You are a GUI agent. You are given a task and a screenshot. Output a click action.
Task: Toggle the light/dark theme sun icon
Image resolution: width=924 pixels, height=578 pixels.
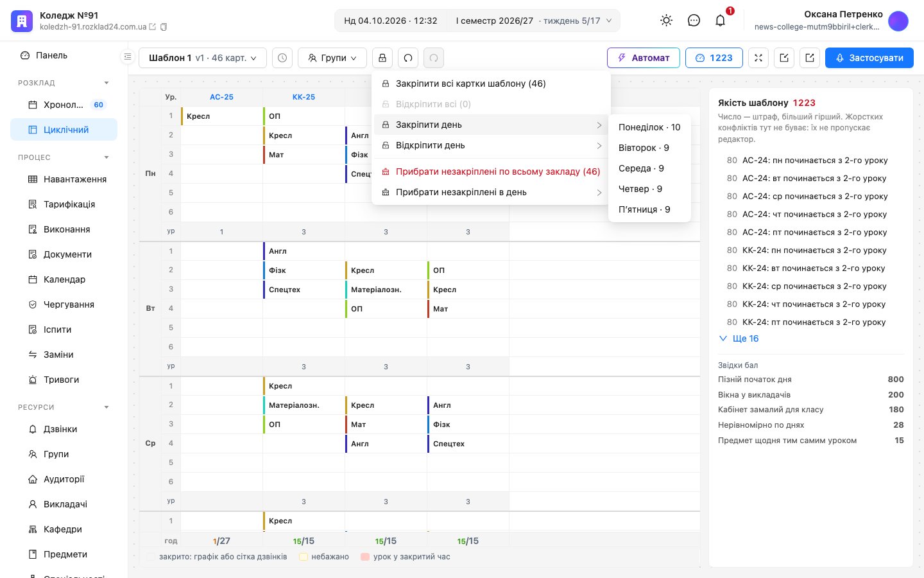pyautogui.click(x=667, y=21)
